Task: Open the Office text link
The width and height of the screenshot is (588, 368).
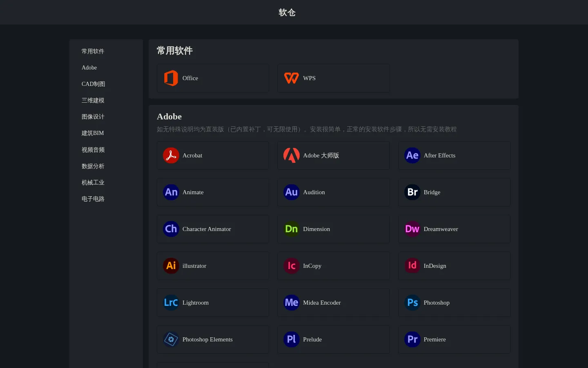Action: pyautogui.click(x=190, y=78)
